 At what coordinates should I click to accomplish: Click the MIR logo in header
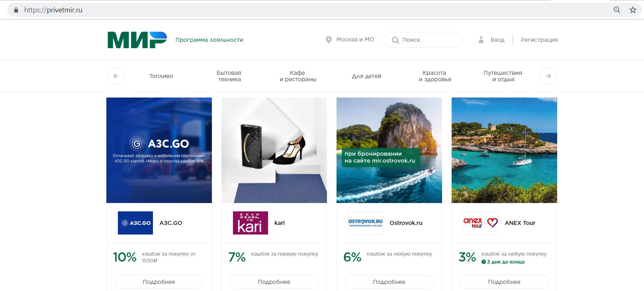tap(137, 40)
